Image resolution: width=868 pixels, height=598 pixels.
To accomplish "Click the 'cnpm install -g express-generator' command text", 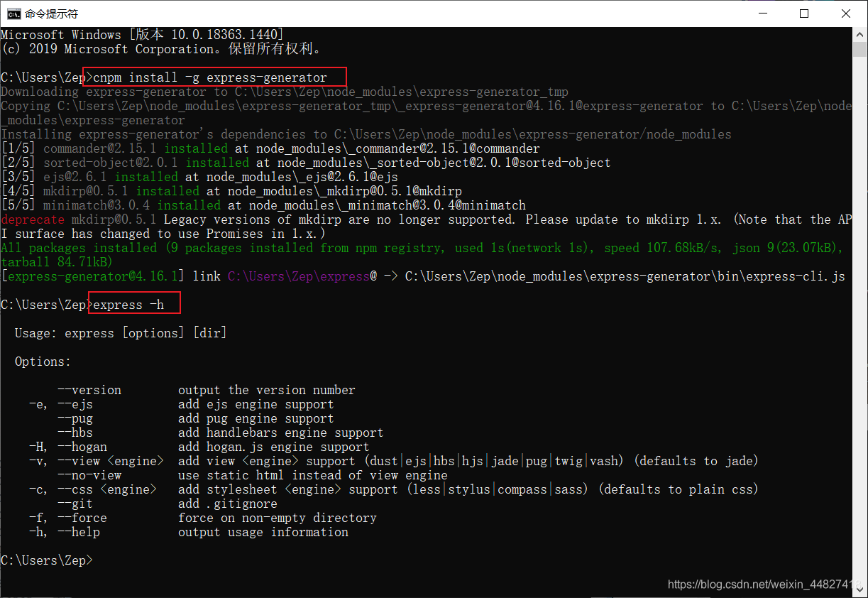I will [x=210, y=77].
